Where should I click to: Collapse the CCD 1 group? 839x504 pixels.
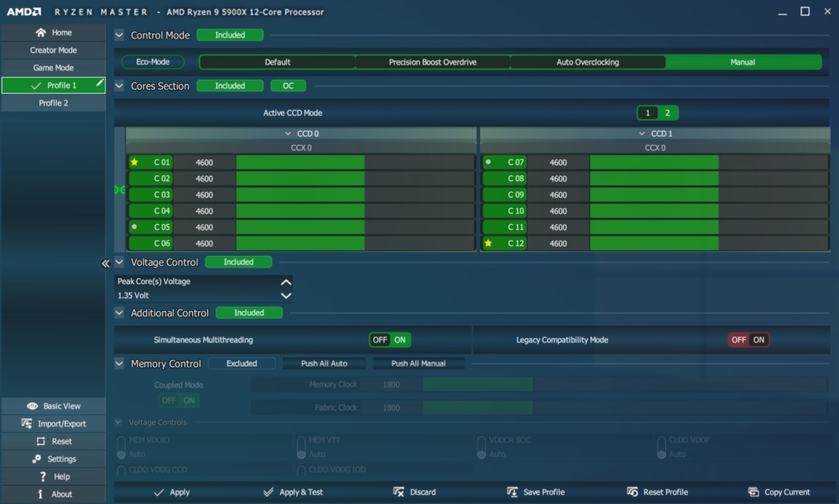point(642,134)
